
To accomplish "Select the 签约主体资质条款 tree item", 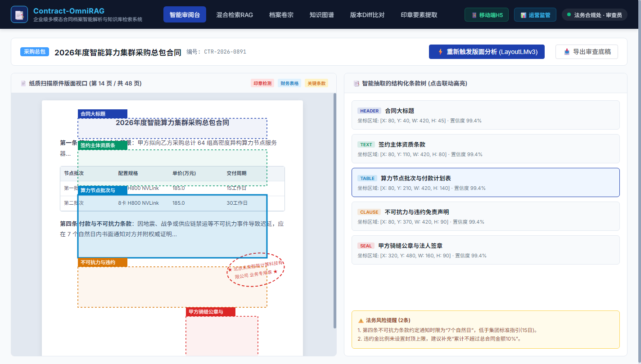I will point(486,149).
